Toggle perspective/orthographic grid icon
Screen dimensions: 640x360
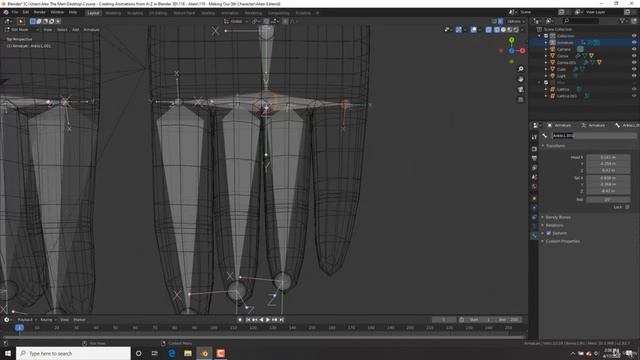tap(520, 100)
